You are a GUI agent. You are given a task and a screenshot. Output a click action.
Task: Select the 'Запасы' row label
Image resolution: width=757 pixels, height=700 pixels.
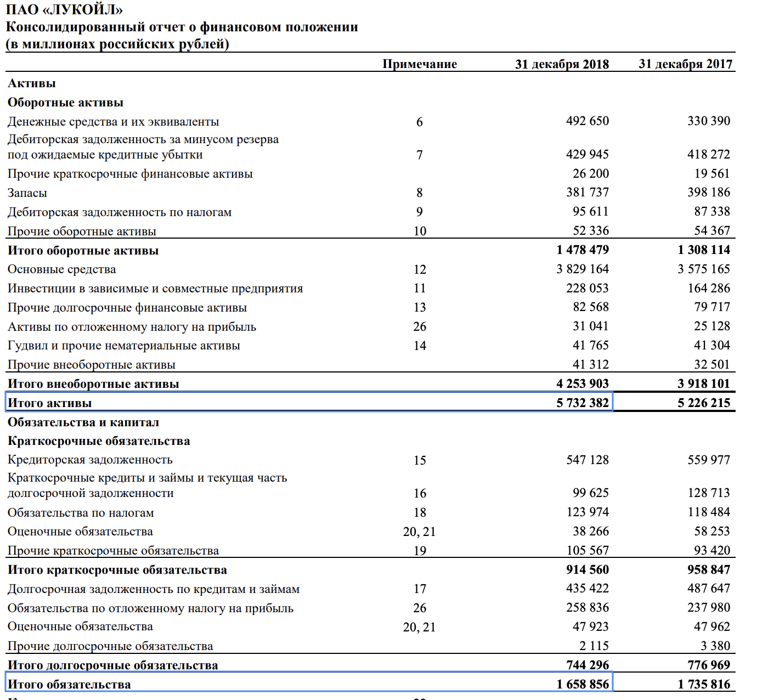[x=27, y=193]
